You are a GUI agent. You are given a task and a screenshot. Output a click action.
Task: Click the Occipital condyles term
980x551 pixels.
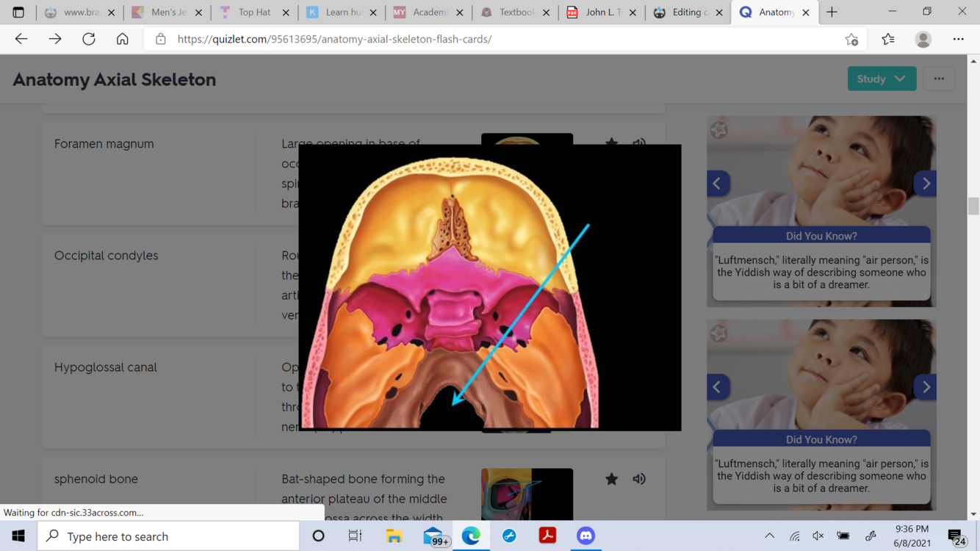pos(106,256)
